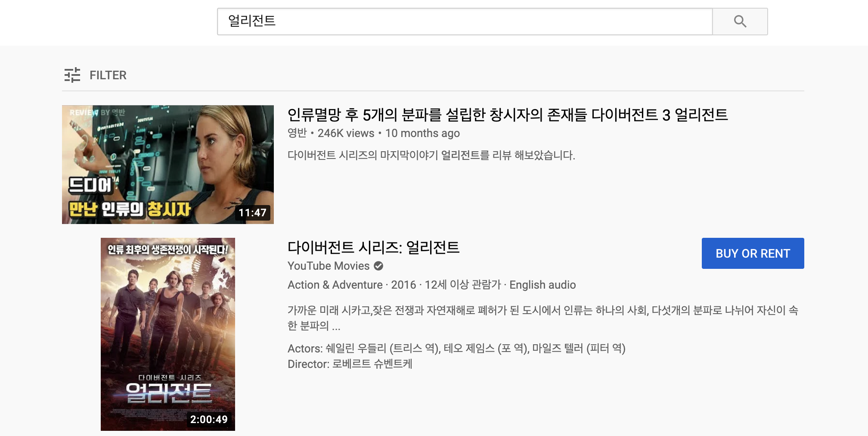Open the filter sliders icon
The height and width of the screenshot is (436, 868).
point(72,75)
